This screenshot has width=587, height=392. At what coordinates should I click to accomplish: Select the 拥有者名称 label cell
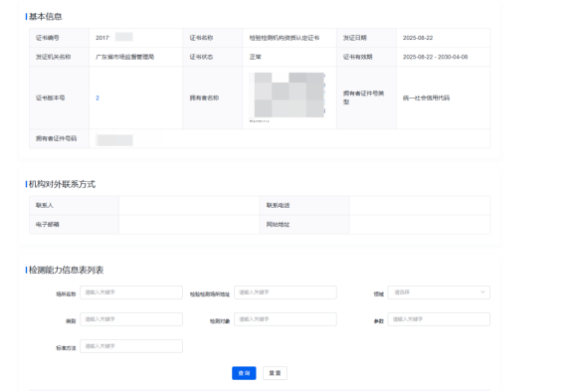tap(213, 98)
